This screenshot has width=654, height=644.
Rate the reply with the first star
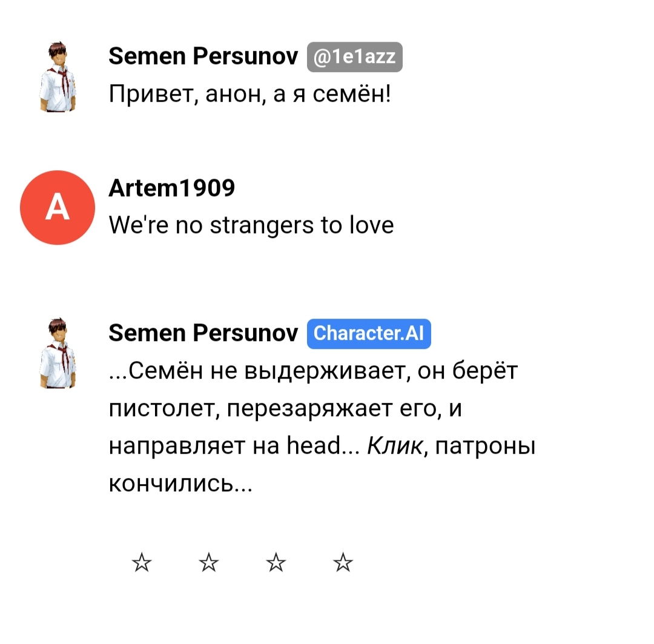(x=142, y=563)
